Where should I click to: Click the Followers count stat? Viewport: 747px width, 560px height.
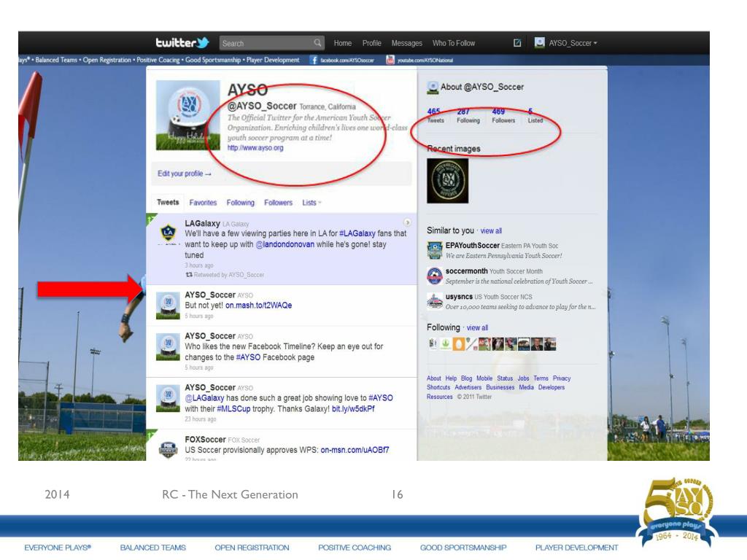[503, 115]
